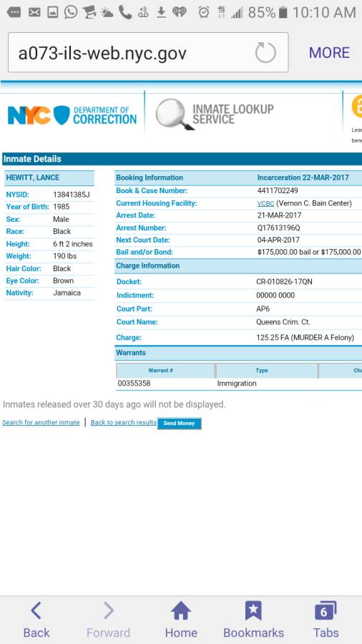The height and width of the screenshot is (644, 362).
Task: Tap the email notification icon in status bar
Action: pyautogui.click(x=34, y=13)
